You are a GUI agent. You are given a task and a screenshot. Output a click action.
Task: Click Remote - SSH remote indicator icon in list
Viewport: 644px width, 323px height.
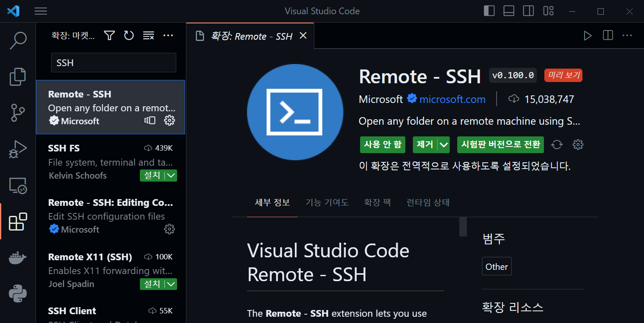150,120
